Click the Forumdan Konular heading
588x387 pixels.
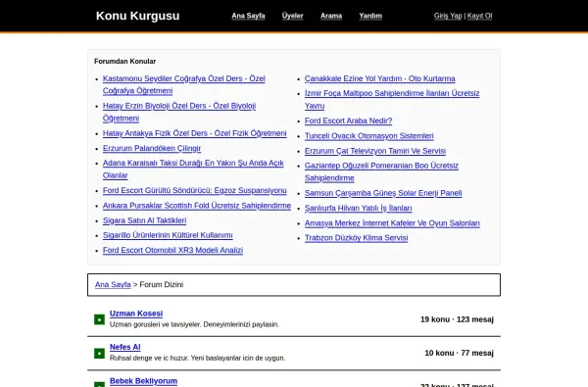point(124,61)
